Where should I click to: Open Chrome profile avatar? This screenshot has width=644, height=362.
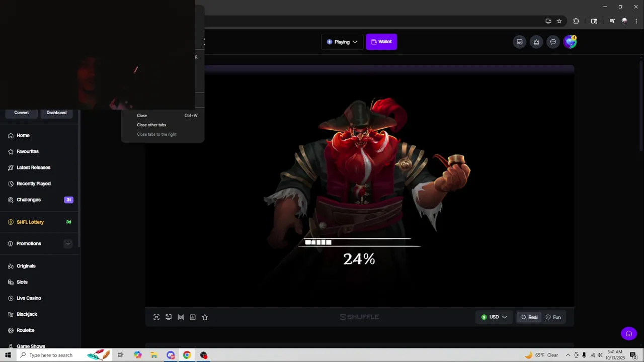point(624,21)
